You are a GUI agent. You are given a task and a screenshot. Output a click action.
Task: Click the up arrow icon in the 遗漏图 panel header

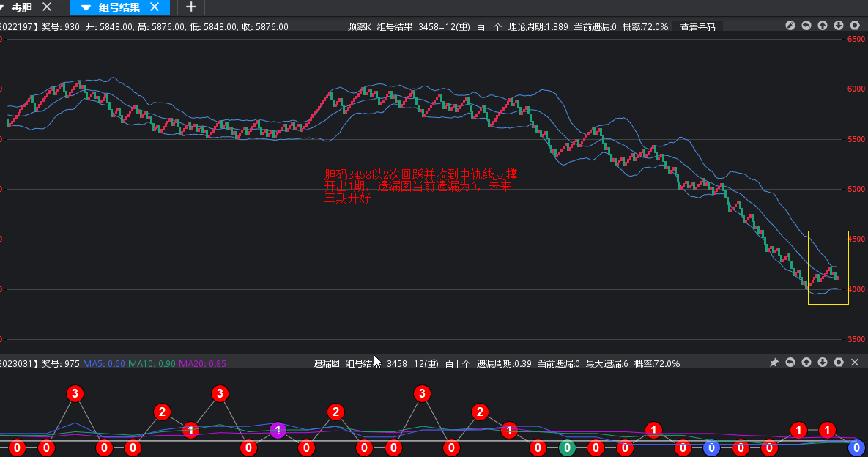point(806,363)
